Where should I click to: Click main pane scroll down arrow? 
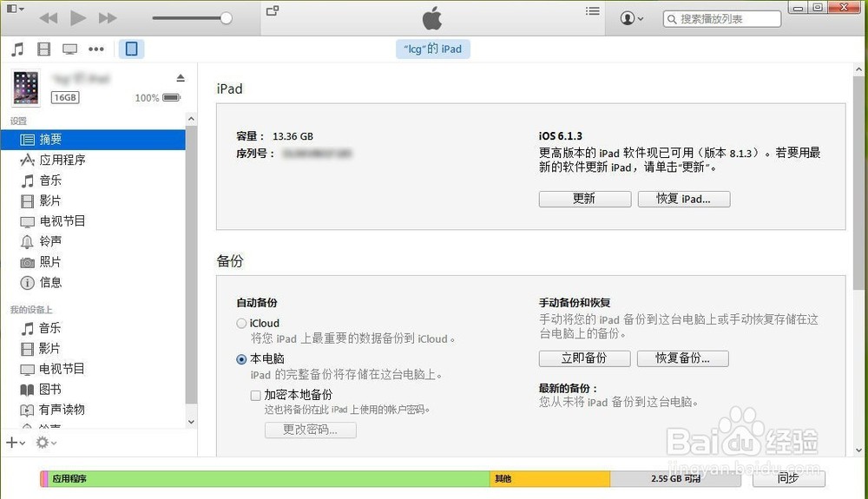tap(858, 450)
